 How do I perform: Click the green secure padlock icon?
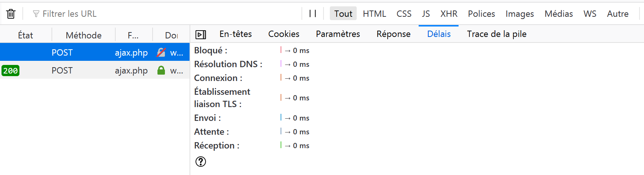(x=161, y=71)
